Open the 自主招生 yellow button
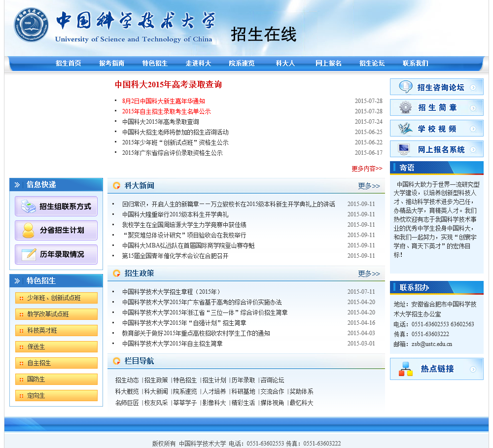The image size is (493, 448). click(x=56, y=363)
